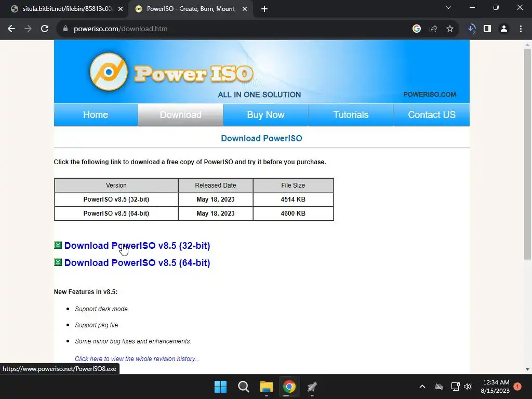Click the scrollbar up arrow
Viewport: 532px width, 399px height.
coord(527,45)
